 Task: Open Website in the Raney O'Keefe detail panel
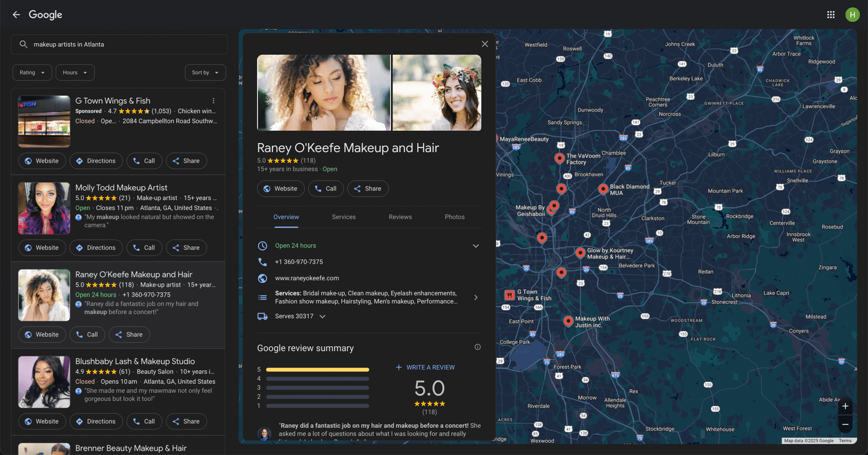click(280, 188)
